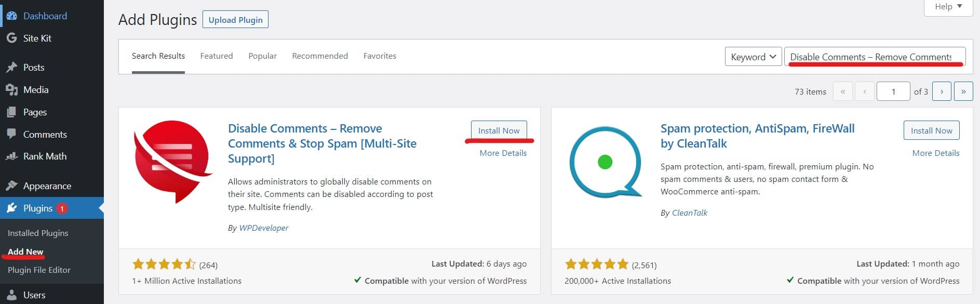
Task: Switch to Featured tab
Action: [217, 56]
